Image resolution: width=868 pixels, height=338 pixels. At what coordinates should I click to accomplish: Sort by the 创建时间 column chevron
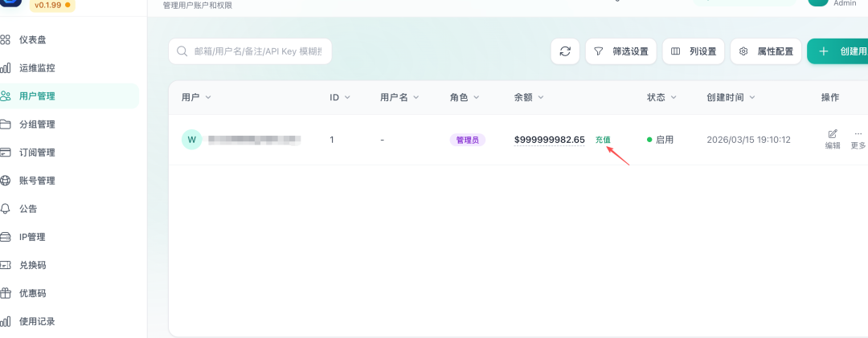pos(752,97)
